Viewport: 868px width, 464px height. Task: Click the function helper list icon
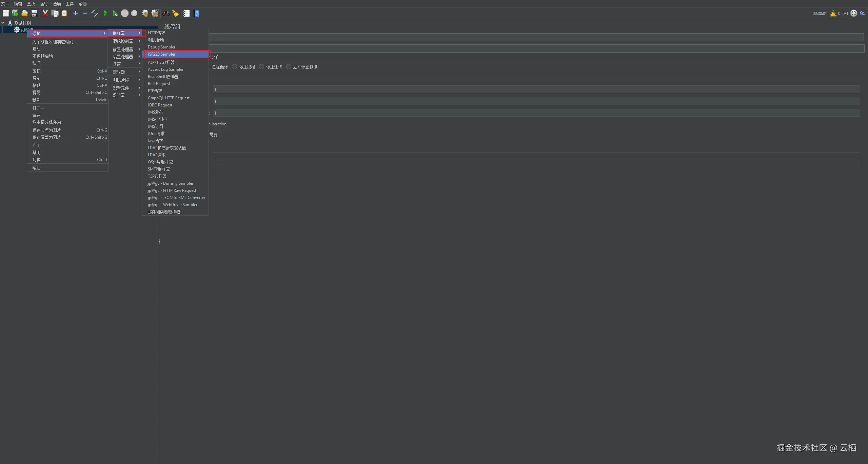coord(186,14)
